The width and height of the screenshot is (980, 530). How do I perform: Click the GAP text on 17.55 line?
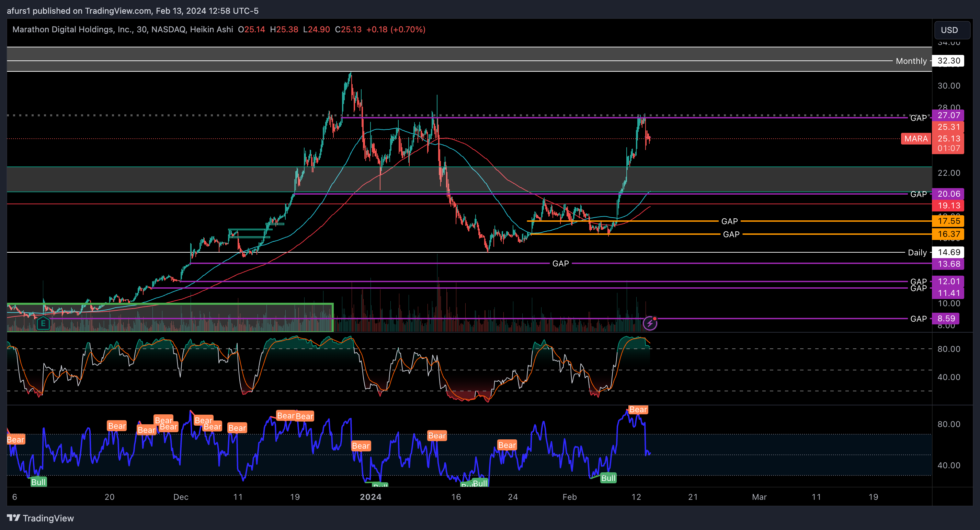click(x=729, y=221)
